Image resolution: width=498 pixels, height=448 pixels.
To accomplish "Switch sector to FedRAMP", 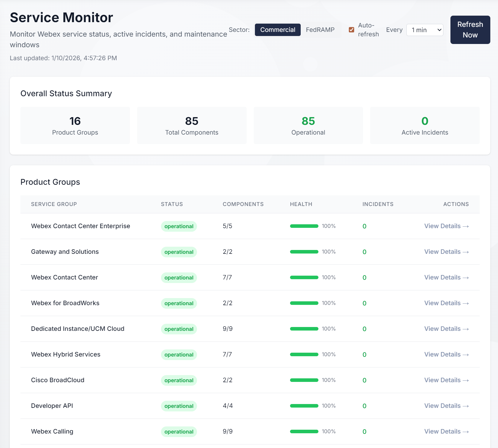I will [x=320, y=30].
